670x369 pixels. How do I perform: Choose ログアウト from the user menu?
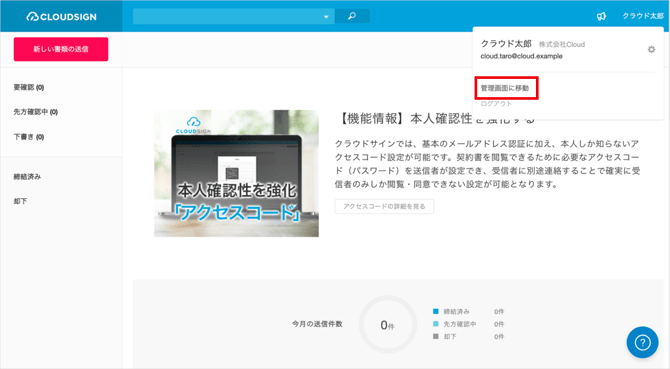click(x=496, y=104)
